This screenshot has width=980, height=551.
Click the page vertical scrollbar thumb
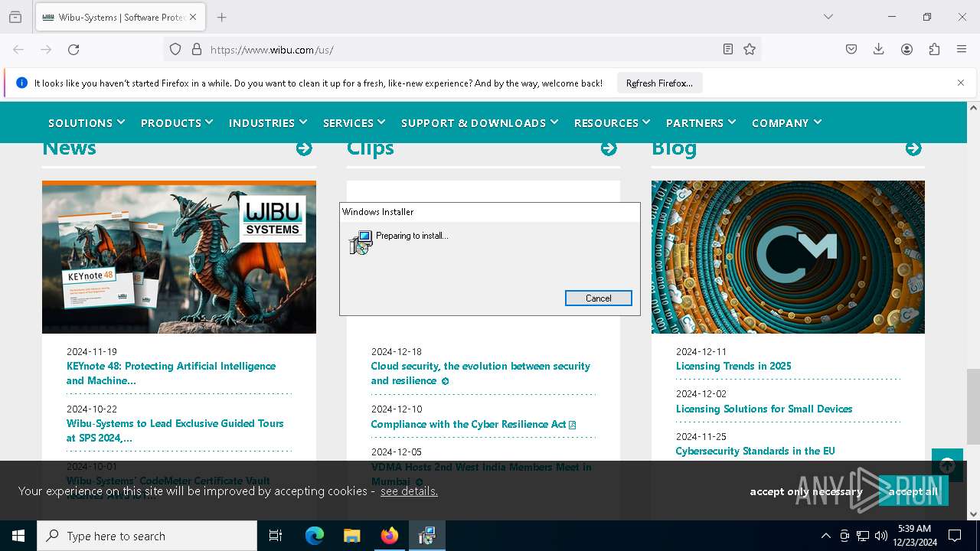973,406
